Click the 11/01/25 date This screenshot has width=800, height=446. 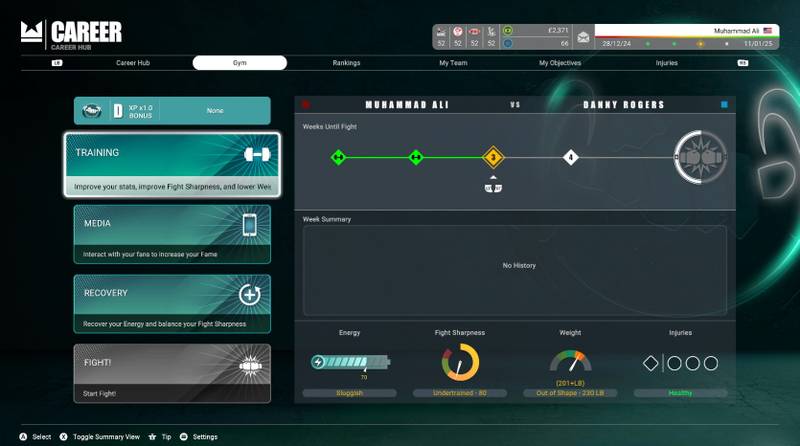click(x=758, y=44)
